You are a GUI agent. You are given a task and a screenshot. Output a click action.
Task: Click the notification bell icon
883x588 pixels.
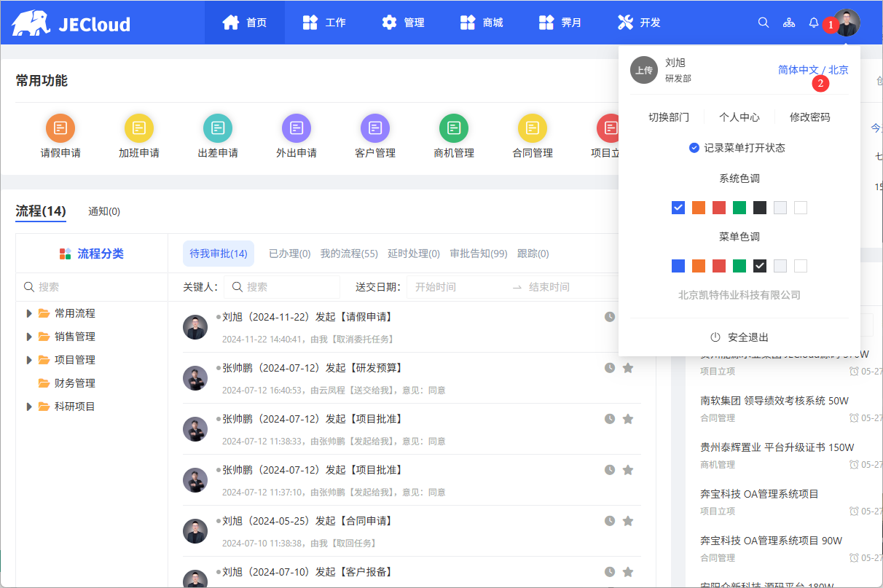tap(814, 23)
